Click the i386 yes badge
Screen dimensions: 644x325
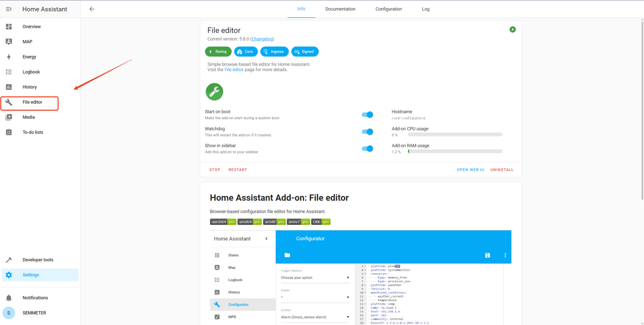point(321,221)
